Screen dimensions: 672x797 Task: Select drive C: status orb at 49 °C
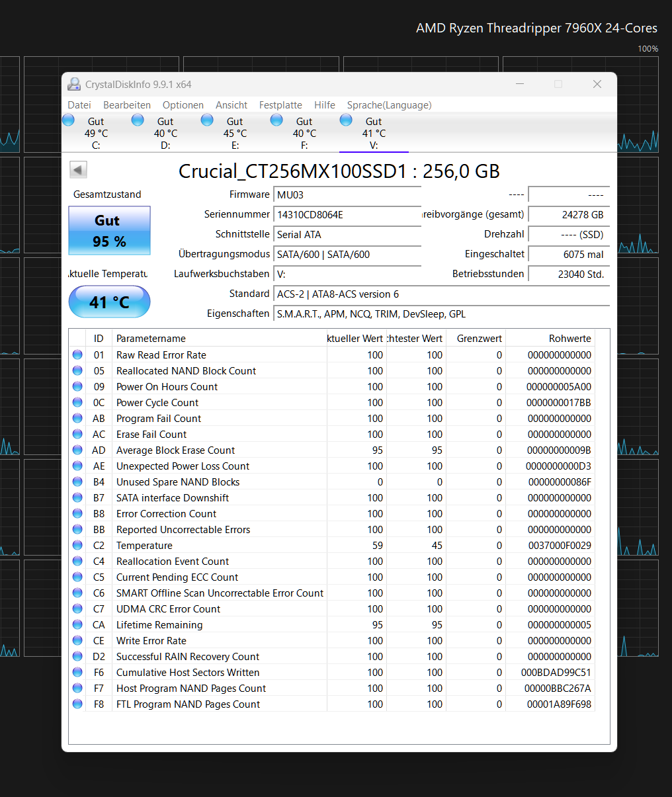coord(68,120)
